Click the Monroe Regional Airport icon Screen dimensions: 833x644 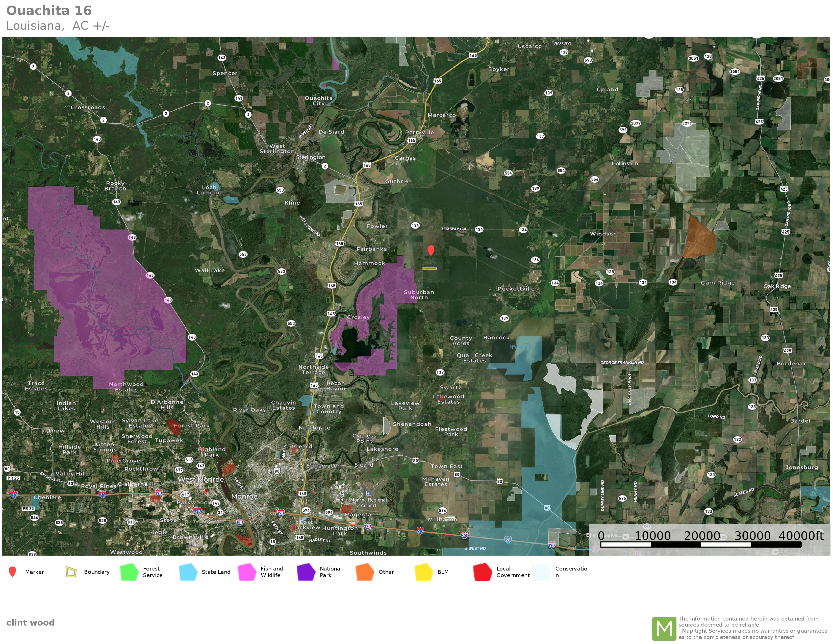tap(368, 493)
